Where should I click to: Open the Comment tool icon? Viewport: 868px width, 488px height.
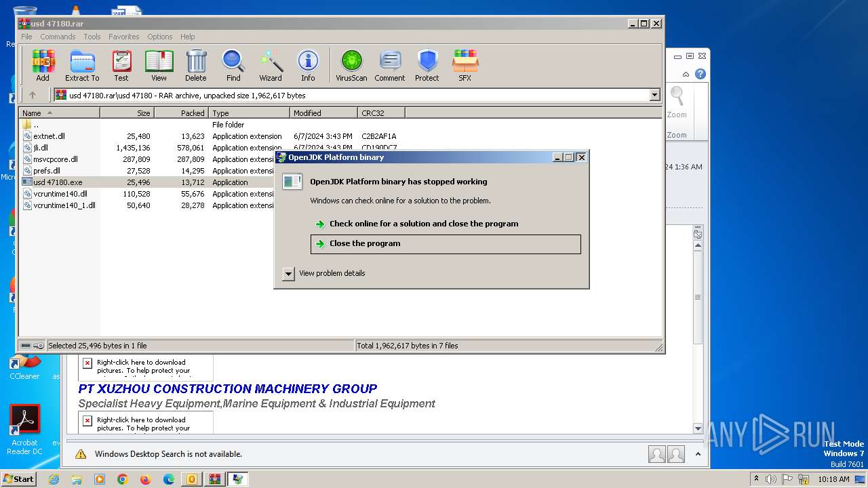click(x=390, y=66)
